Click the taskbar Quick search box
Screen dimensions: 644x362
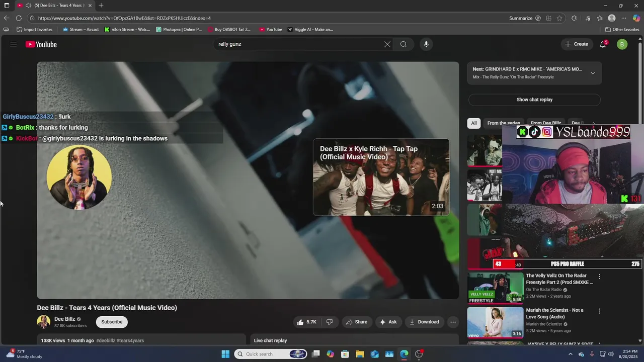(x=271, y=354)
